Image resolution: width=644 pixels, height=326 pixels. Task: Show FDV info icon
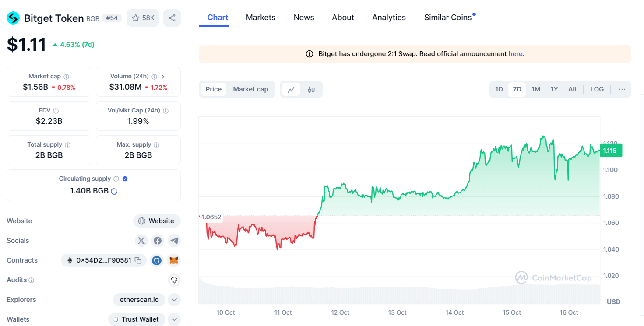click(56, 111)
